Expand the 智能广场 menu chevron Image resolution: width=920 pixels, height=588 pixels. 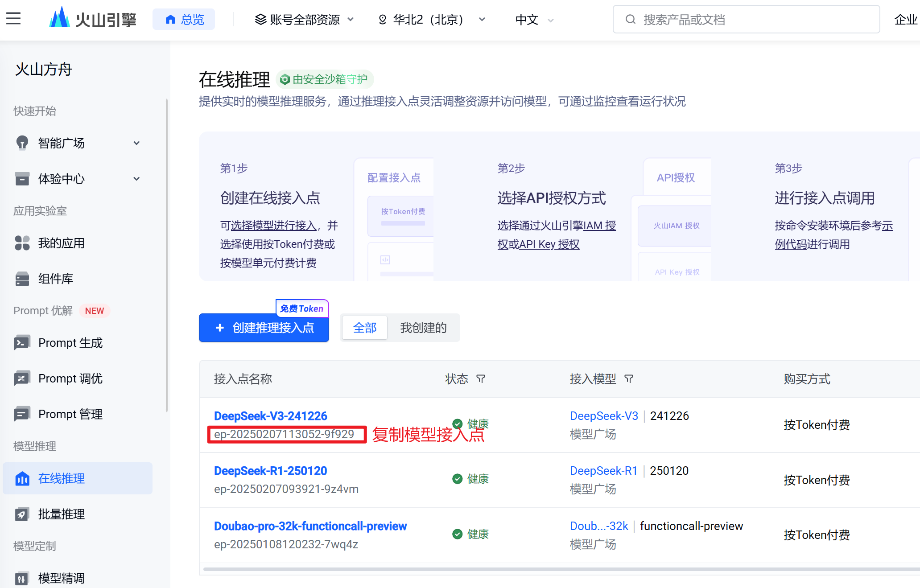tap(136, 143)
